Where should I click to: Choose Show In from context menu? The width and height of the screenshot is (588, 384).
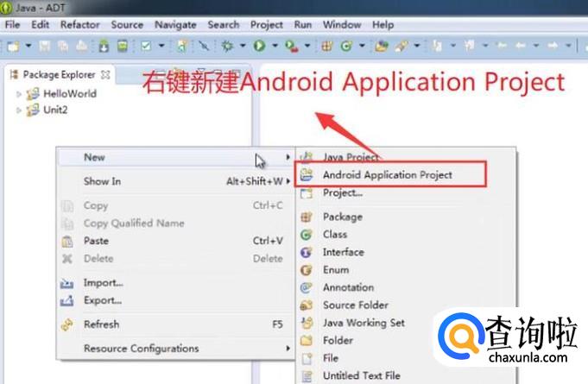[176, 181]
